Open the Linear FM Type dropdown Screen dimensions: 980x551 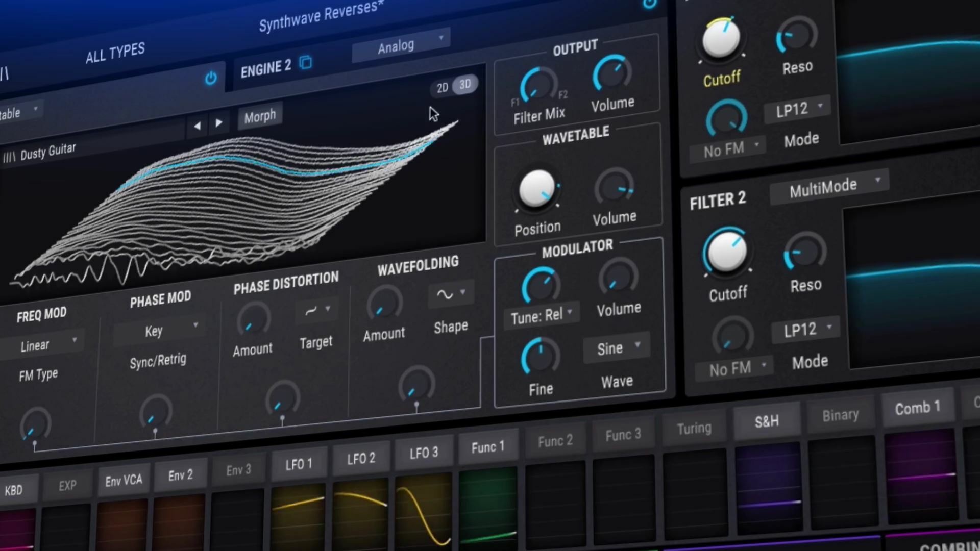click(42, 345)
